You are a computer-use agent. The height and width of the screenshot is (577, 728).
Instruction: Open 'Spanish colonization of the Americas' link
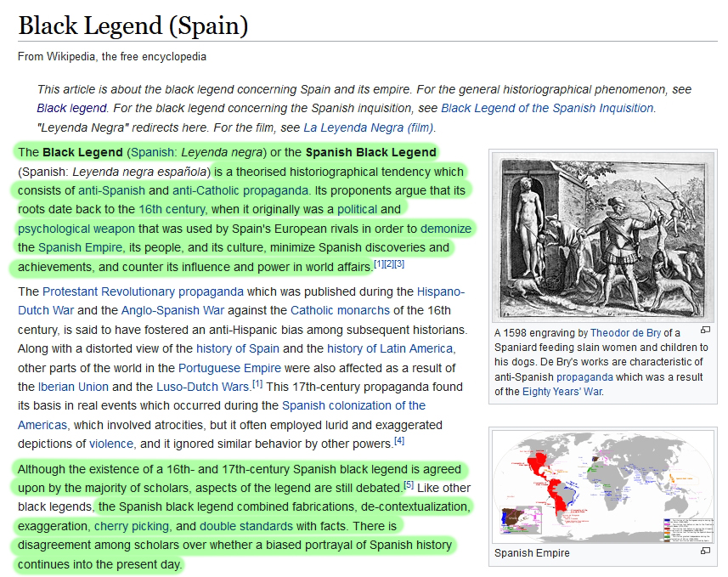click(353, 406)
